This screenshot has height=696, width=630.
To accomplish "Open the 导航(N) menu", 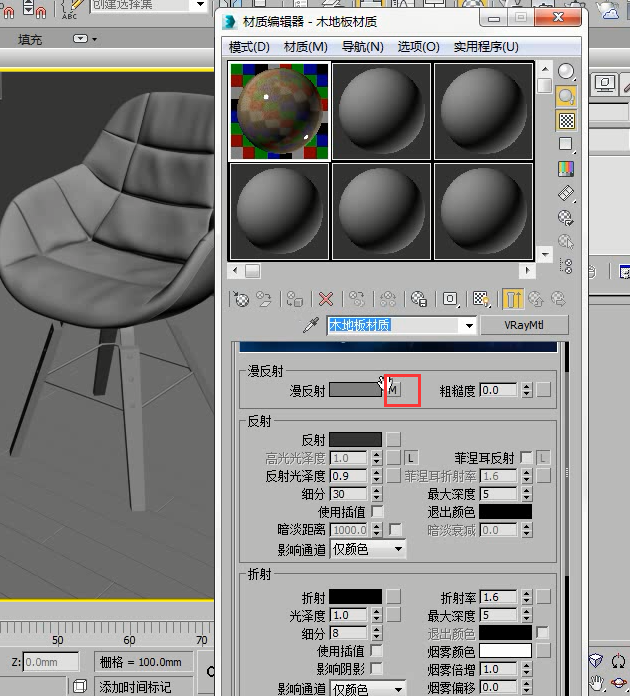I will [x=363, y=47].
